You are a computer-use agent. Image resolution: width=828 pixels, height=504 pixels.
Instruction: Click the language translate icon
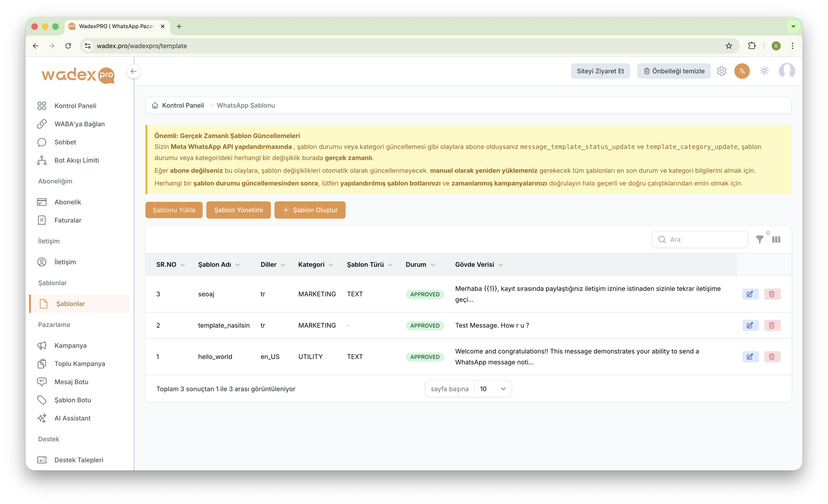coord(742,71)
